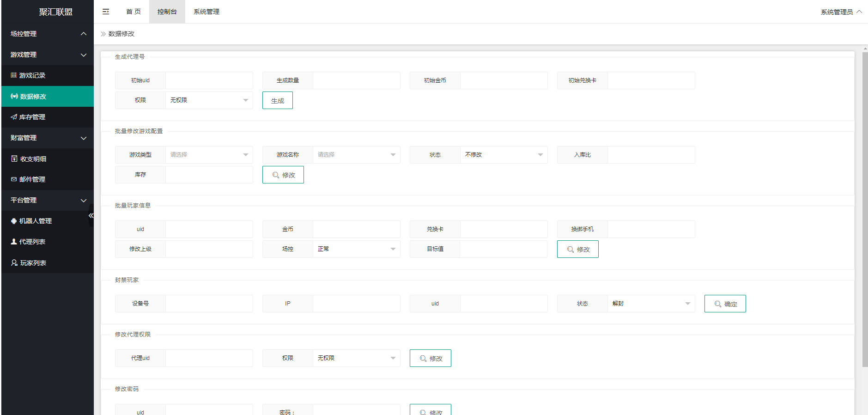Click the 确定 button in ban players section

coord(725,304)
